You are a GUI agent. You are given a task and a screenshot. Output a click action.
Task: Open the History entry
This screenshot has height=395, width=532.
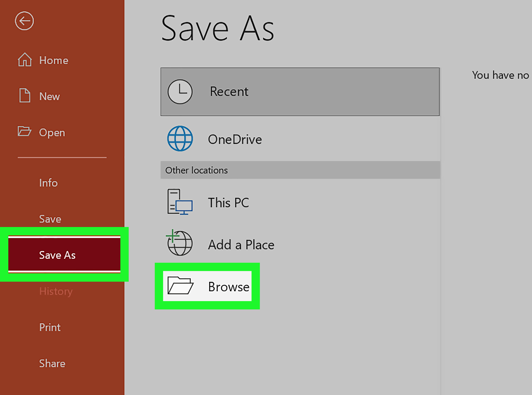(x=56, y=292)
